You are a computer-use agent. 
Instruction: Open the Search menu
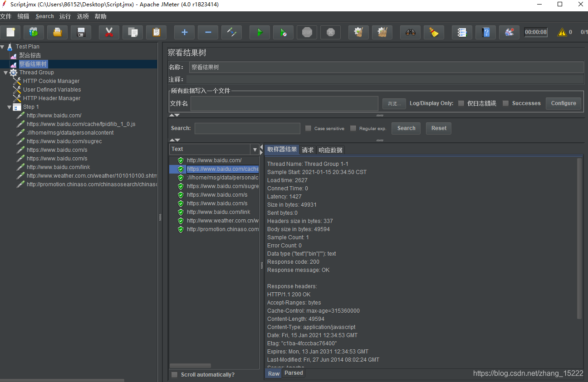pyautogui.click(x=45, y=16)
